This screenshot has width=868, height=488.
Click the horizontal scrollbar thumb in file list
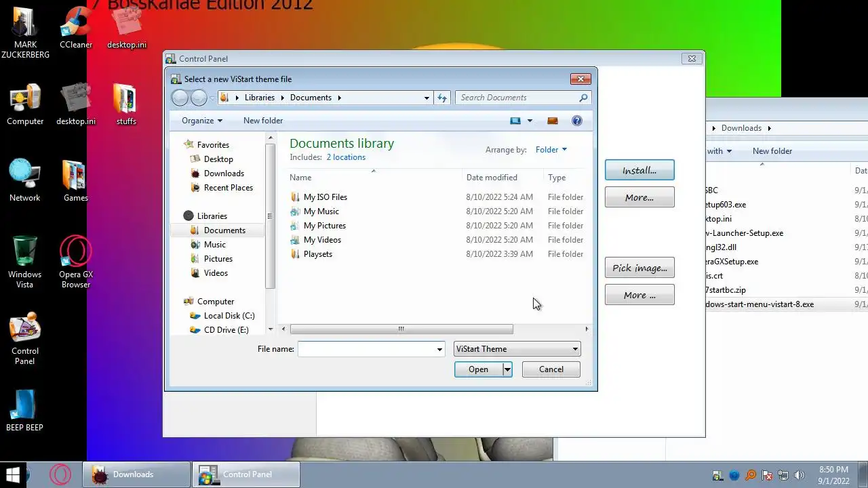(401, 329)
